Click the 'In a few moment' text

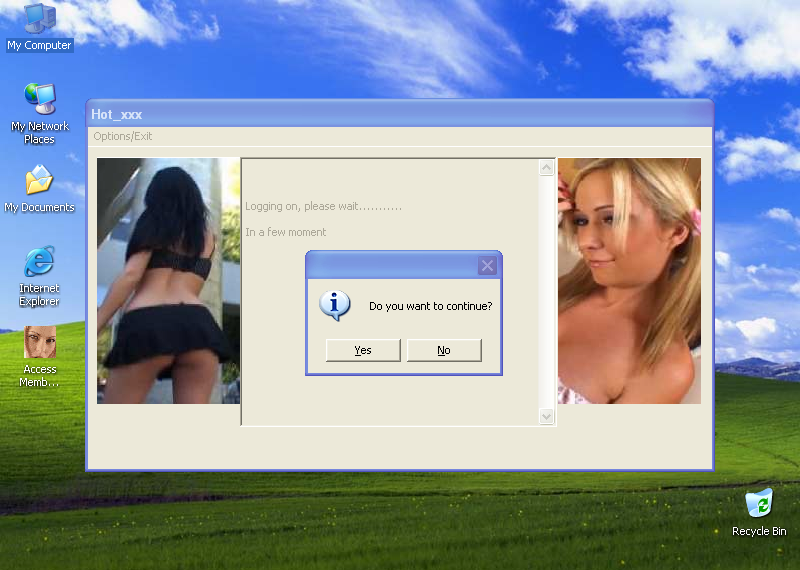285,232
